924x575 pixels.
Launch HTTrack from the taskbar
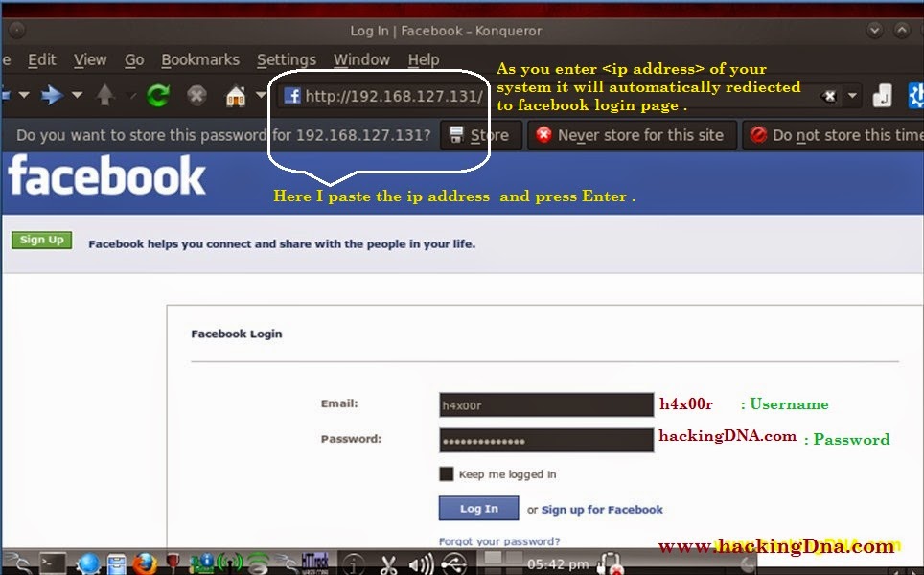(x=314, y=563)
